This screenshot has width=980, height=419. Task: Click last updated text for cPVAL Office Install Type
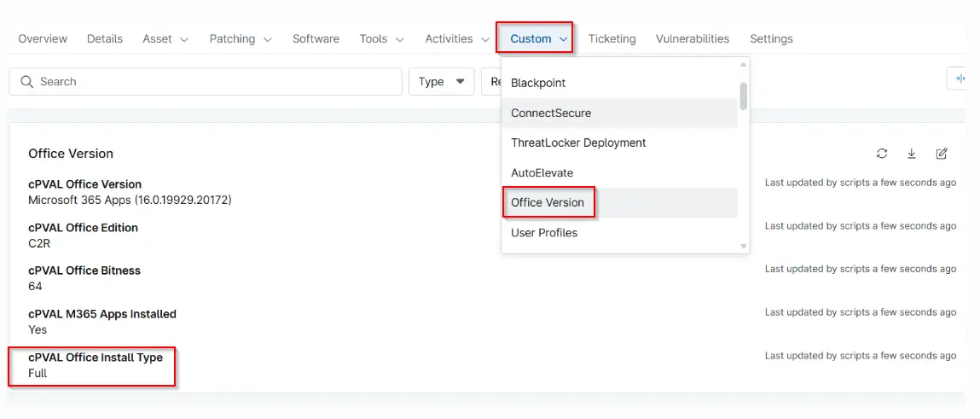tap(861, 356)
